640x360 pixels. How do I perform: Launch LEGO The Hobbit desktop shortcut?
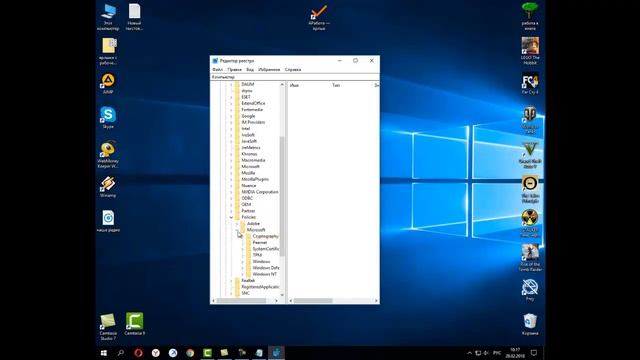click(x=530, y=51)
